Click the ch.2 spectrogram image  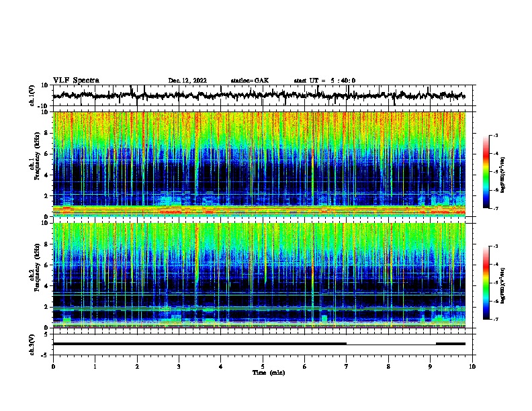click(259, 275)
